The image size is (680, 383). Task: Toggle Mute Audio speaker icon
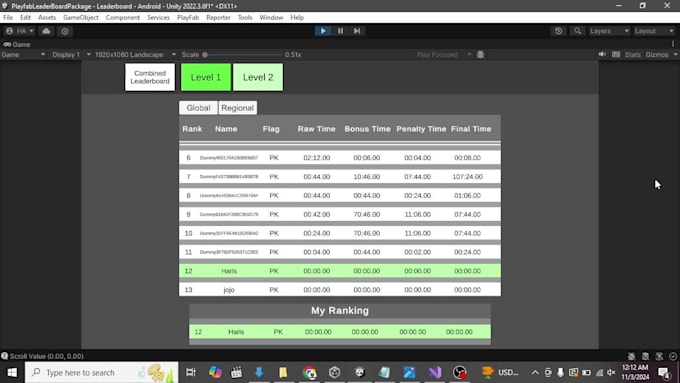click(x=602, y=54)
